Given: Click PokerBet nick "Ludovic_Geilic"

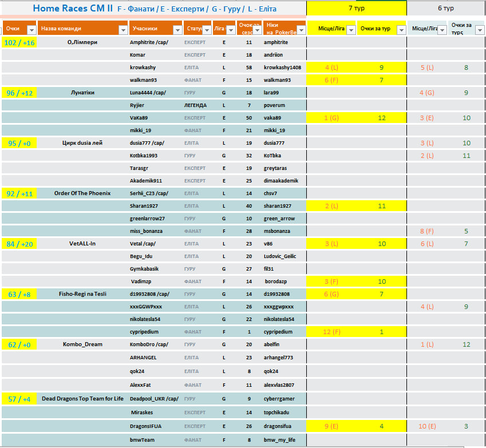Looking at the screenshot, I should (280, 256).
